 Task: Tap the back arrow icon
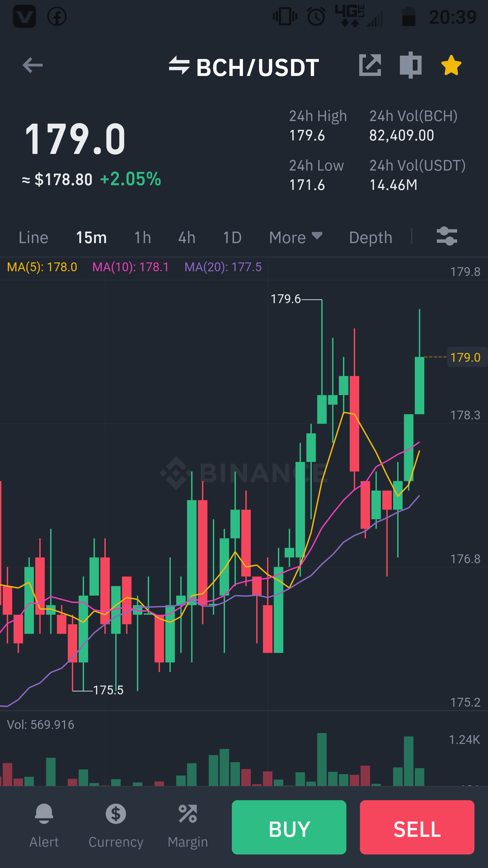pyautogui.click(x=33, y=65)
